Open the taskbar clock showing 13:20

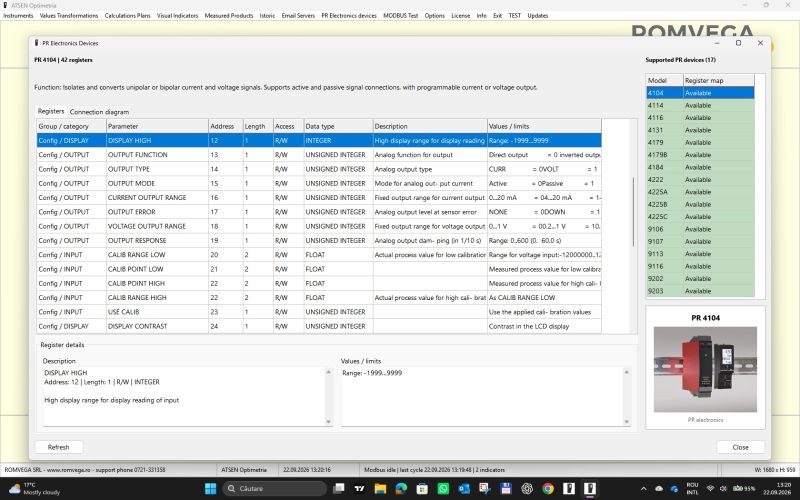tap(777, 489)
